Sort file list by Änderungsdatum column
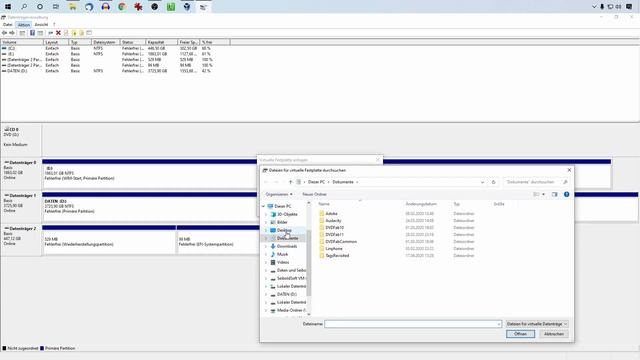This screenshot has width=640, height=360. pos(421,204)
